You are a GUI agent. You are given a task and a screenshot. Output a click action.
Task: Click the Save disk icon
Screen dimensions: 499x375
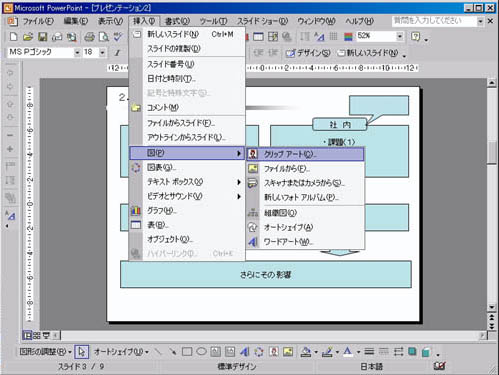43,37
